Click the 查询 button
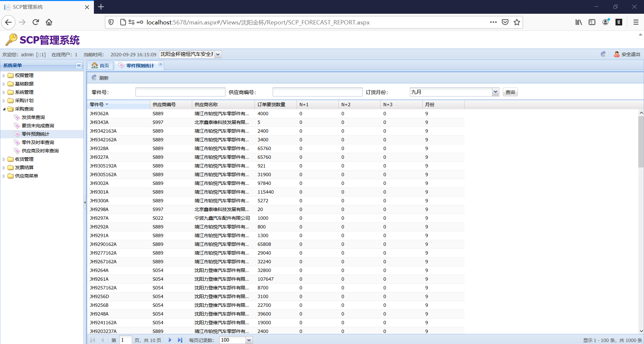This screenshot has height=344, width=644. point(510,92)
